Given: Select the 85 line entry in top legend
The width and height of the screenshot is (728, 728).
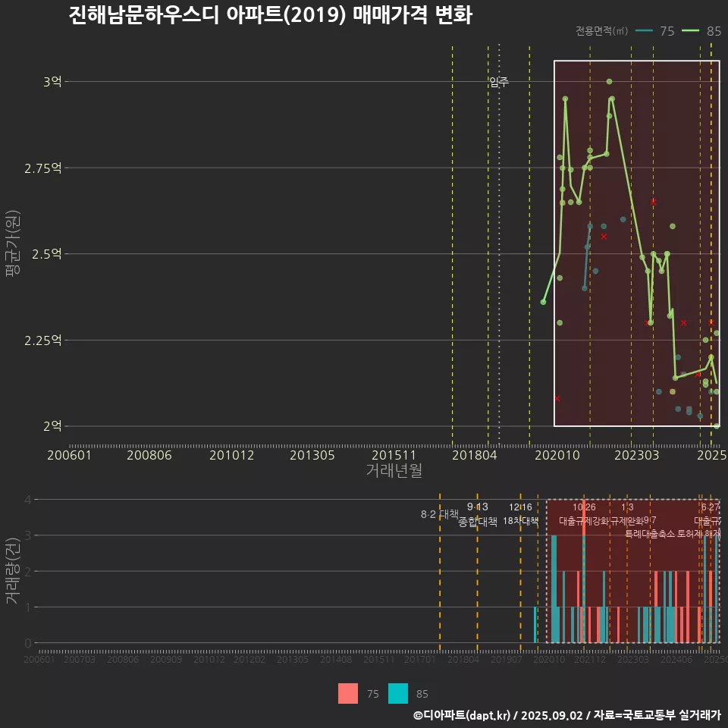Looking at the screenshot, I should (x=701, y=31).
